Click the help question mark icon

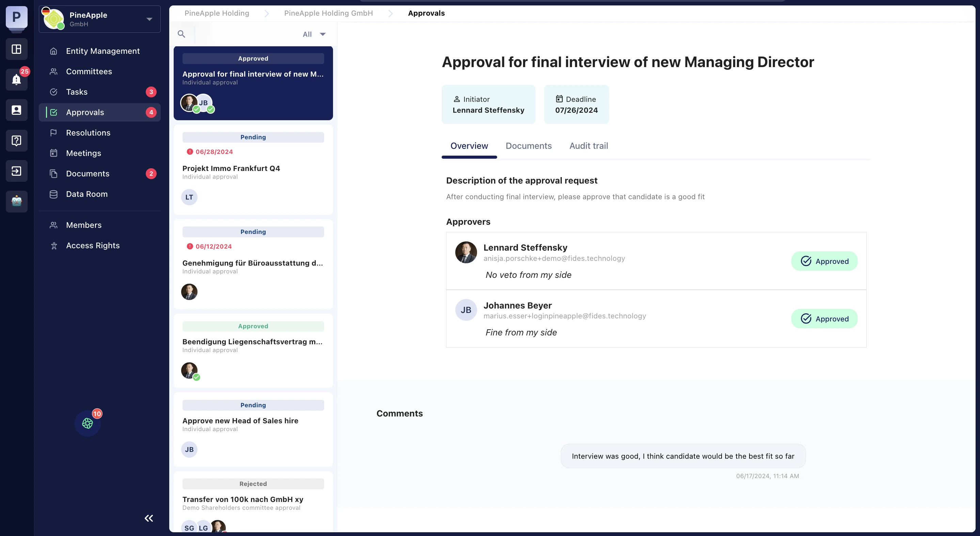tap(16, 140)
